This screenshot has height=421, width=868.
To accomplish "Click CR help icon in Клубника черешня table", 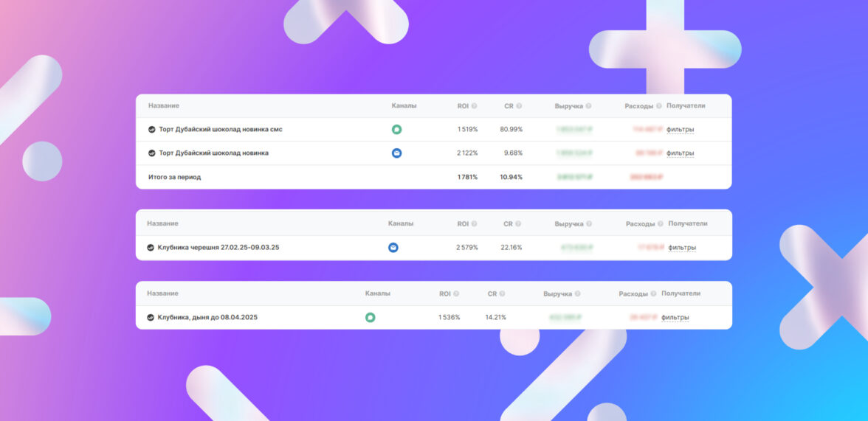I will 518,224.
